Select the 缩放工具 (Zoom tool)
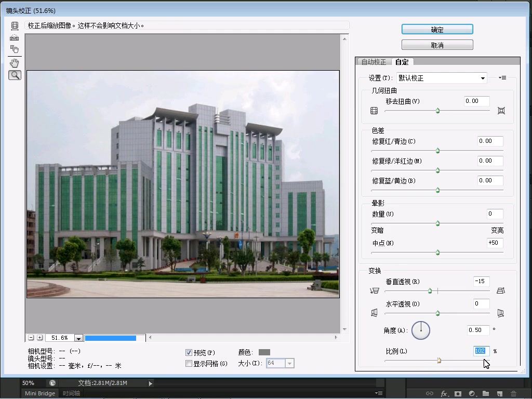This screenshot has width=532, height=399. coord(14,74)
